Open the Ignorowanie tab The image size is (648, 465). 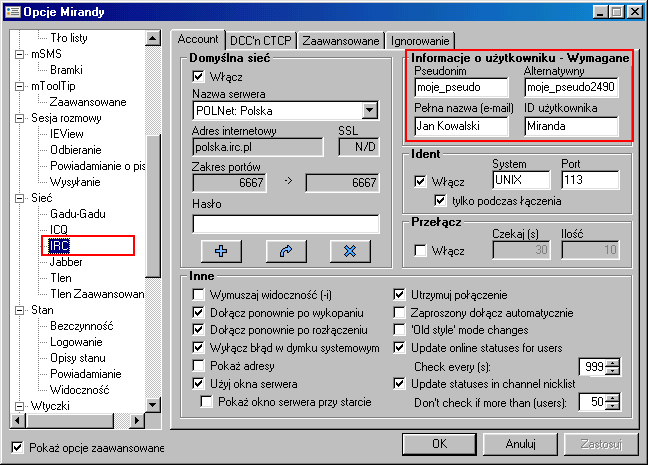pyautogui.click(x=423, y=40)
